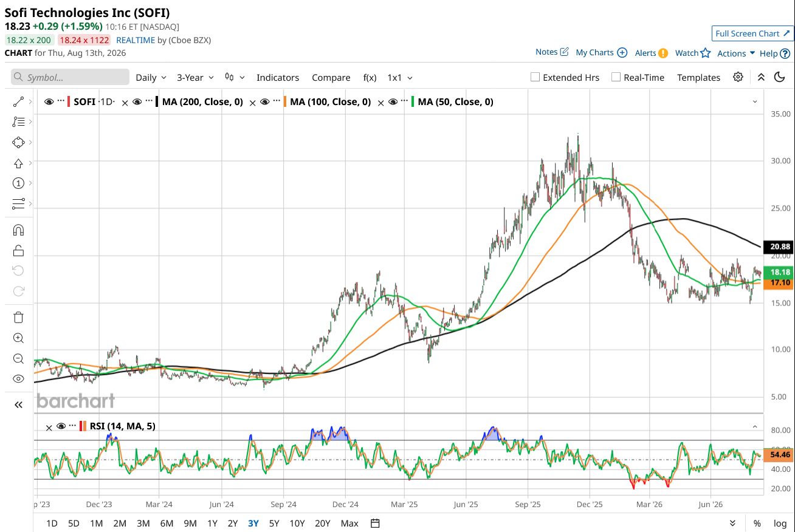Enable the Real-Time checkbox
This screenshot has width=795, height=532.
(616, 77)
